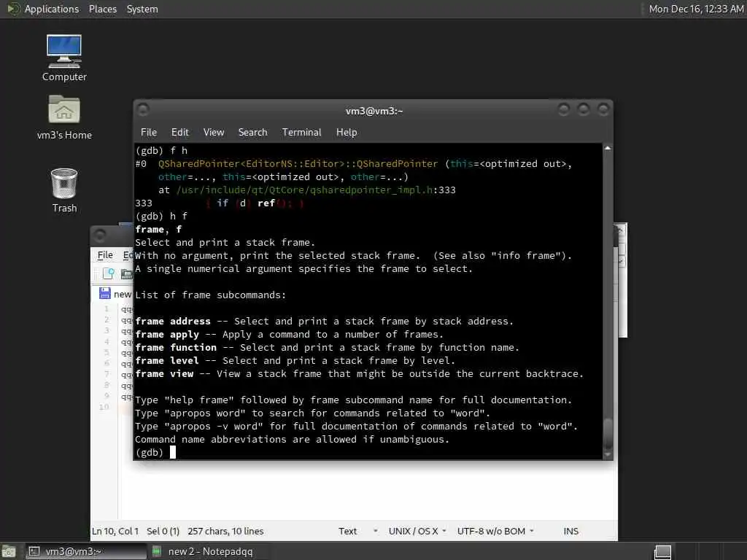The width and height of the screenshot is (747, 560).
Task: Click the 'frame level' line in terminal
Action: click(x=295, y=360)
